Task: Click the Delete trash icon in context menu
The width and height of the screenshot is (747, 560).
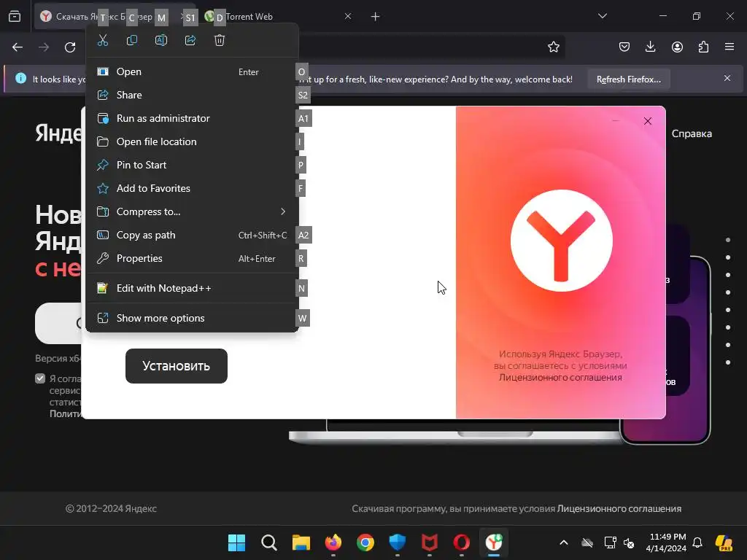Action: 219,41
